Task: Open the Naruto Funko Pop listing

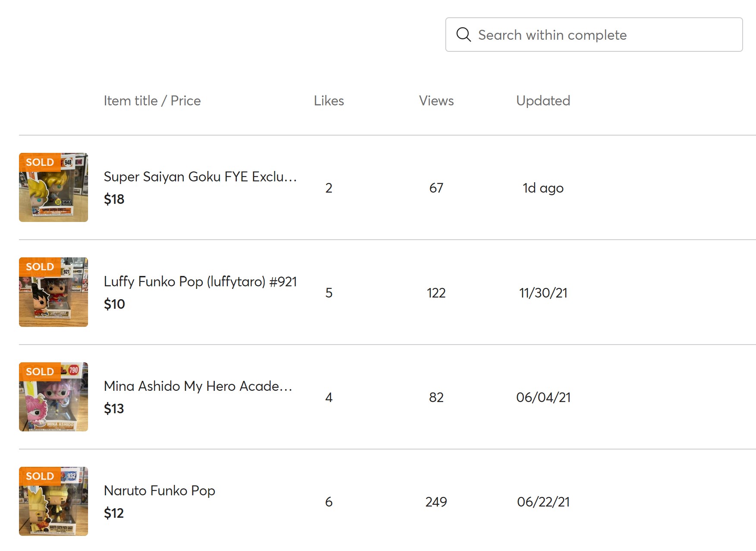Action: click(159, 491)
